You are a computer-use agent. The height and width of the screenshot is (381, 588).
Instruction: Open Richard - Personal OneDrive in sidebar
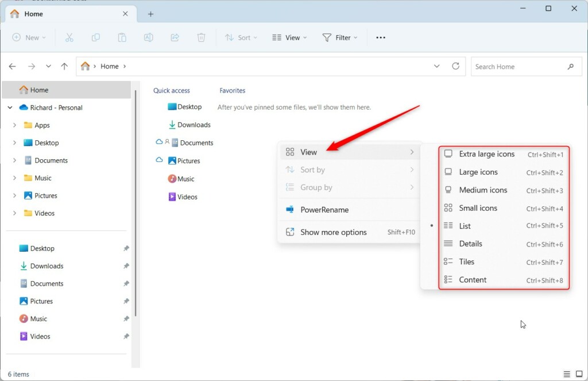tap(56, 107)
